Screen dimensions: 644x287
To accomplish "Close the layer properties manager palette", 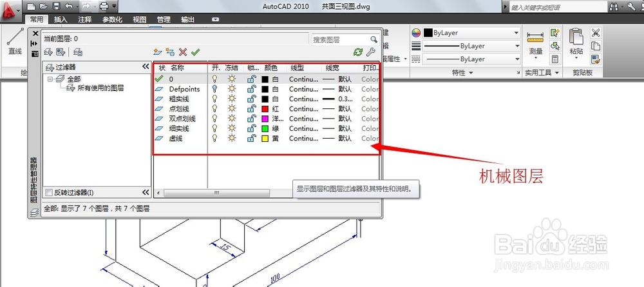I will [x=35, y=34].
